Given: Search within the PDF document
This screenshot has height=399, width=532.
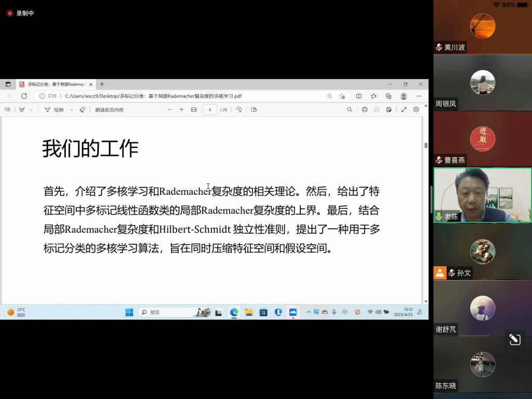Looking at the screenshot, I should click(350, 110).
